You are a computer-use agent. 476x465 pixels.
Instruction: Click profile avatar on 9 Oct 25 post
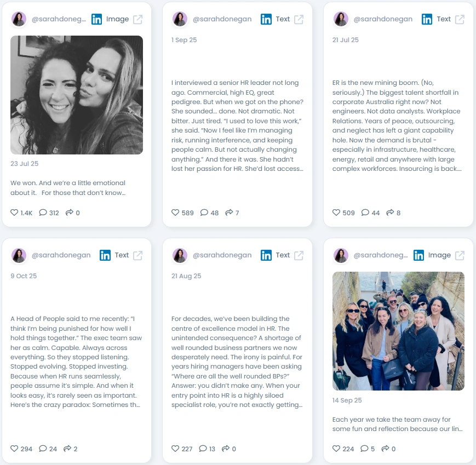point(19,256)
